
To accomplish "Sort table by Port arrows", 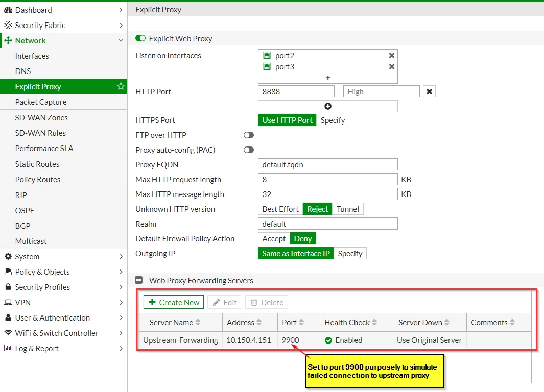I will (x=301, y=323).
